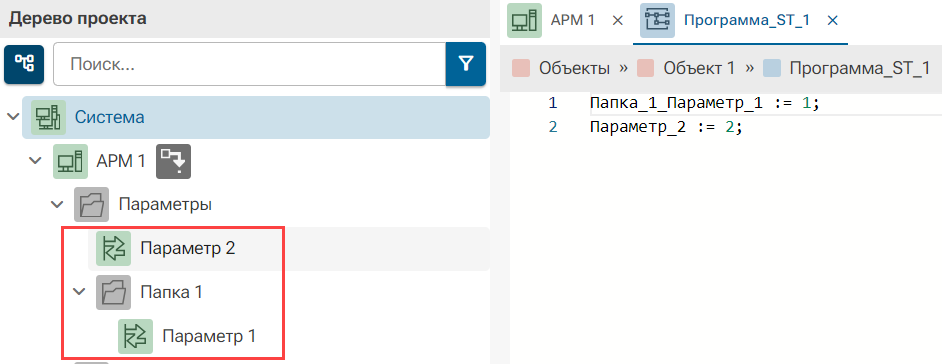Click the Дерево проекта panel header
The width and height of the screenshot is (942, 364).
(x=77, y=19)
